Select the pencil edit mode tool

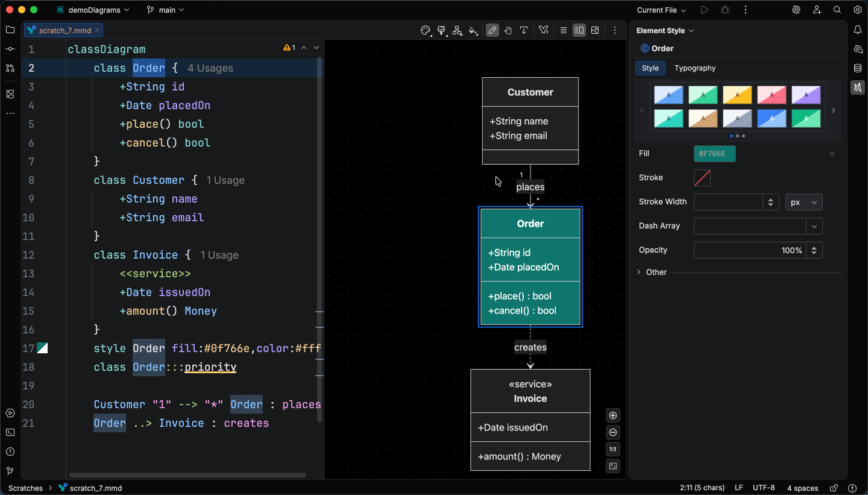pyautogui.click(x=492, y=30)
